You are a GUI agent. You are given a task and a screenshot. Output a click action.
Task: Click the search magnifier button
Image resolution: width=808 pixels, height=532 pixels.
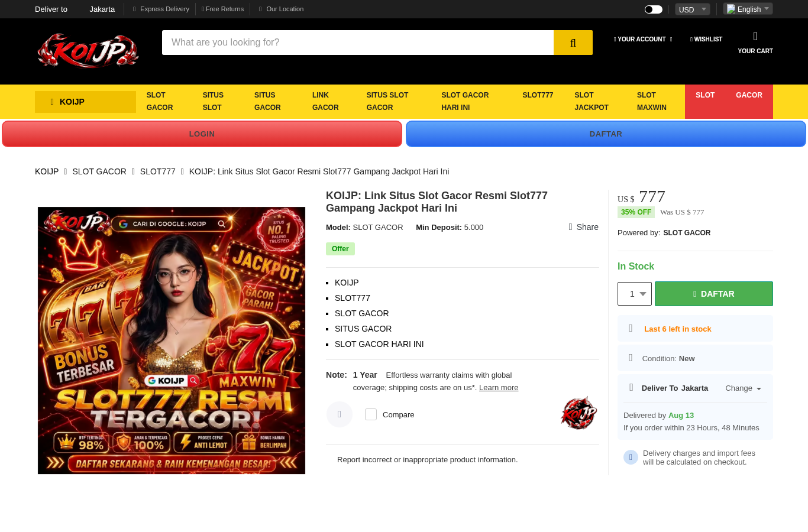point(573,43)
